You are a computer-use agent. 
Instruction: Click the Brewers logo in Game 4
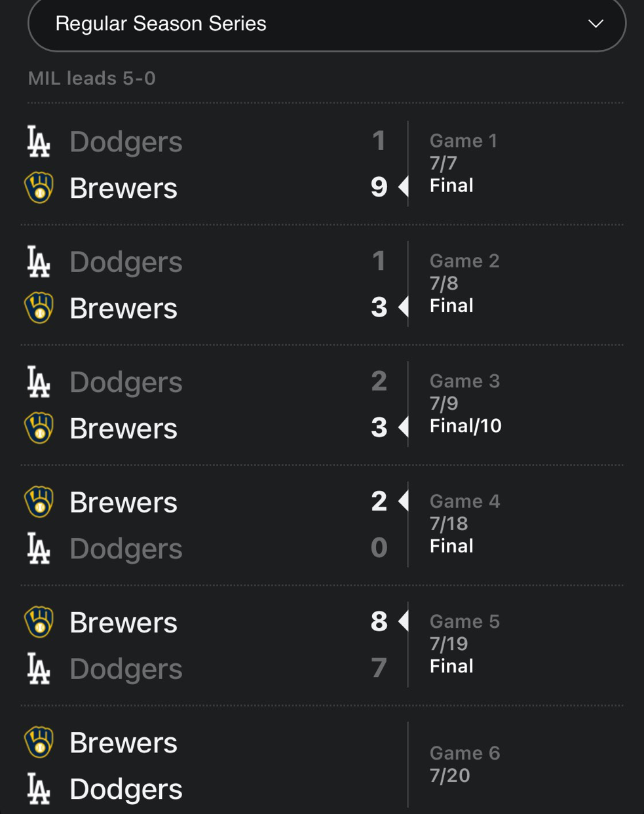(x=39, y=502)
